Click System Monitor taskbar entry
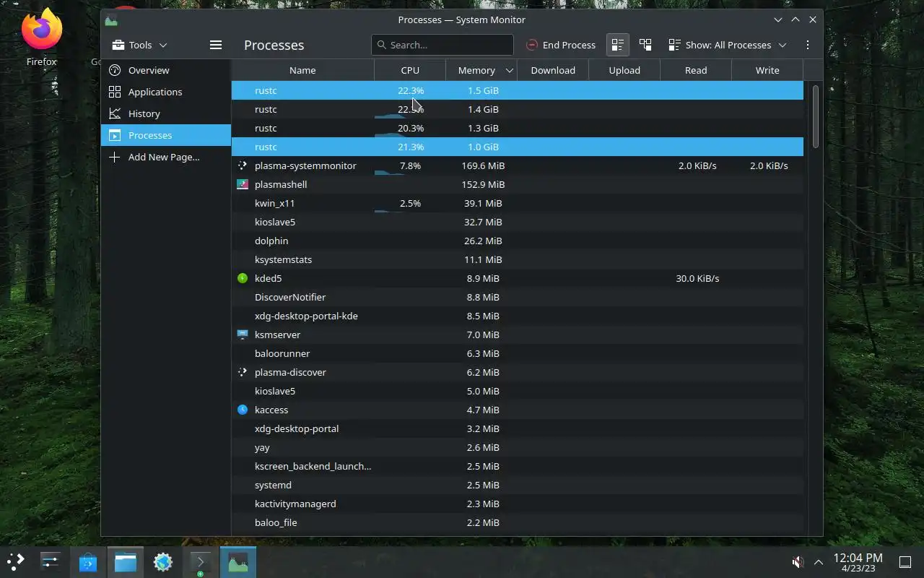The height and width of the screenshot is (578, 924). (x=238, y=561)
